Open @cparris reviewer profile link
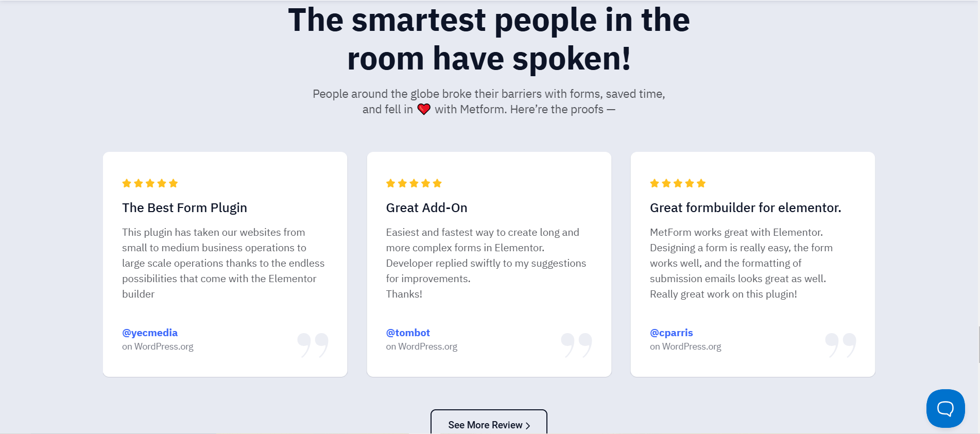 point(672,333)
